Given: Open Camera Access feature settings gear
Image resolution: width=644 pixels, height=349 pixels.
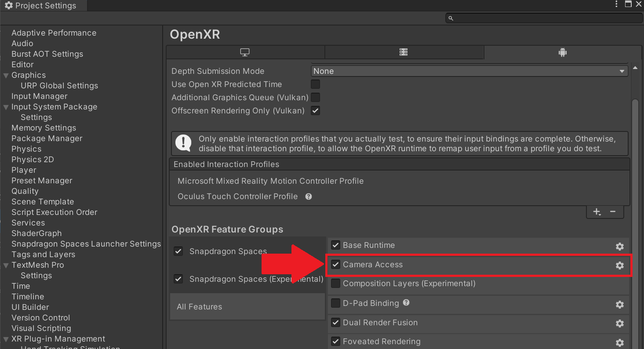Looking at the screenshot, I should (x=619, y=265).
